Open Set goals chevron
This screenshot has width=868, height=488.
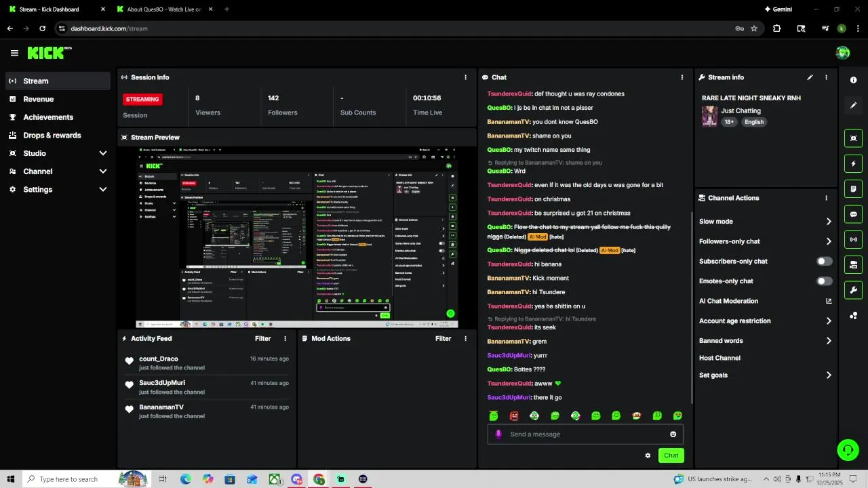829,375
